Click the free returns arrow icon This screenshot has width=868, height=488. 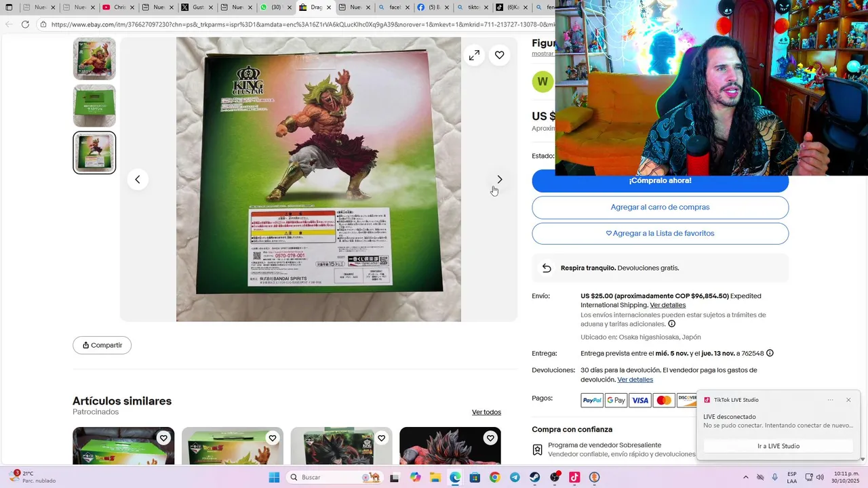pyautogui.click(x=547, y=268)
